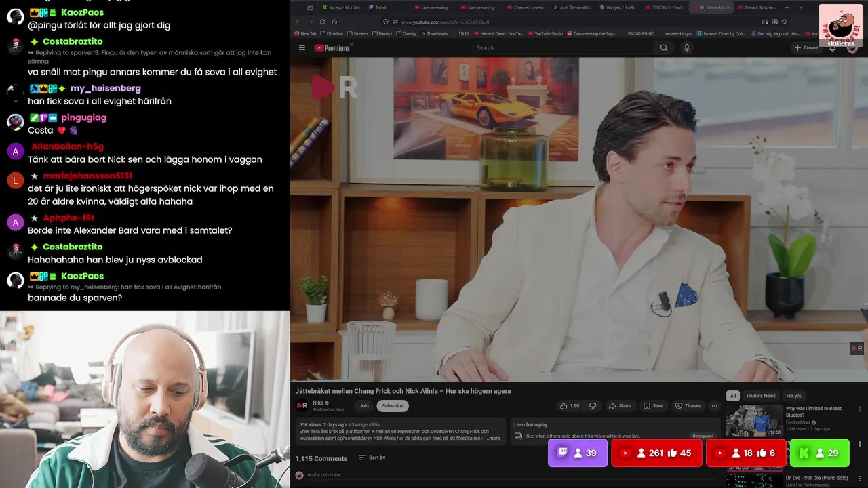Viewport: 868px width, 488px height.
Task: Click the Dr. Dre - Still Dre video title
Action: pos(817,478)
